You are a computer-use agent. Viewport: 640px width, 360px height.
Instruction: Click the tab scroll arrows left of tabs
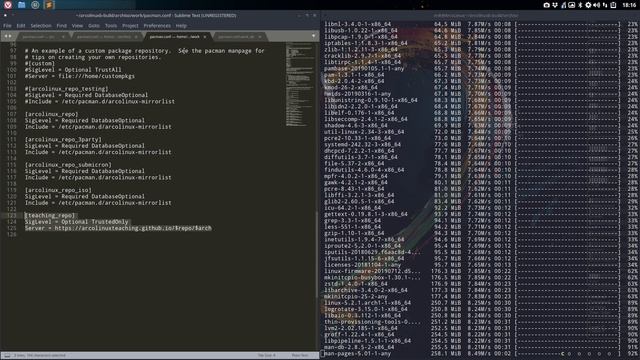pyautogui.click(x=8, y=36)
